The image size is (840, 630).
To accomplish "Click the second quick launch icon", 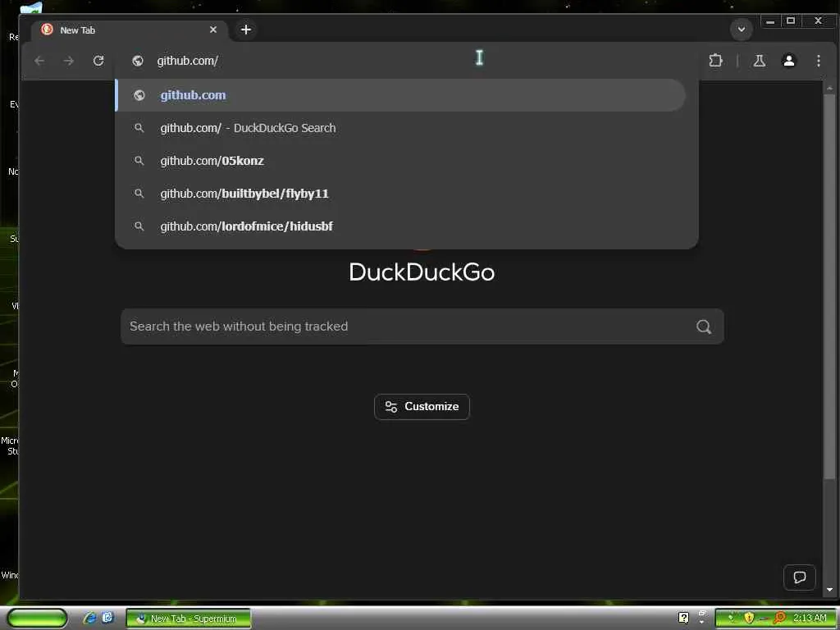I will tap(107, 618).
